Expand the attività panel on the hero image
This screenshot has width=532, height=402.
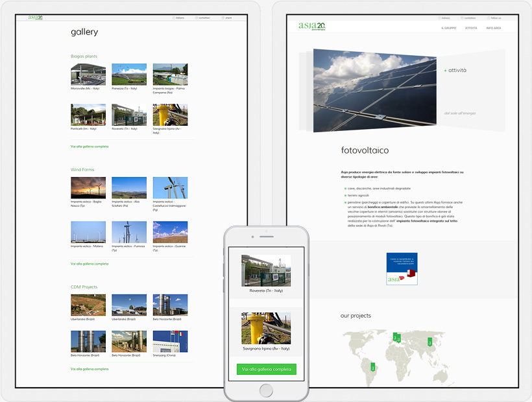tap(455, 70)
